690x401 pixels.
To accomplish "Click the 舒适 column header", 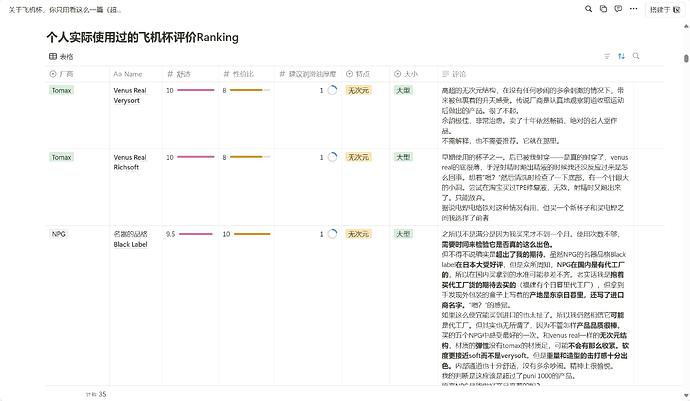I will click(190, 74).
